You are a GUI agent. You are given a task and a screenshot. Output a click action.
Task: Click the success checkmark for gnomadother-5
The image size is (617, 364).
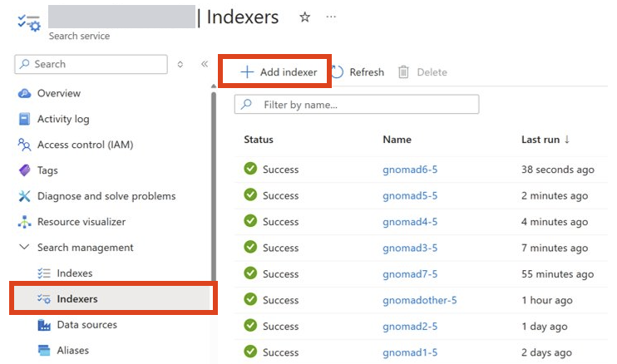coord(250,299)
